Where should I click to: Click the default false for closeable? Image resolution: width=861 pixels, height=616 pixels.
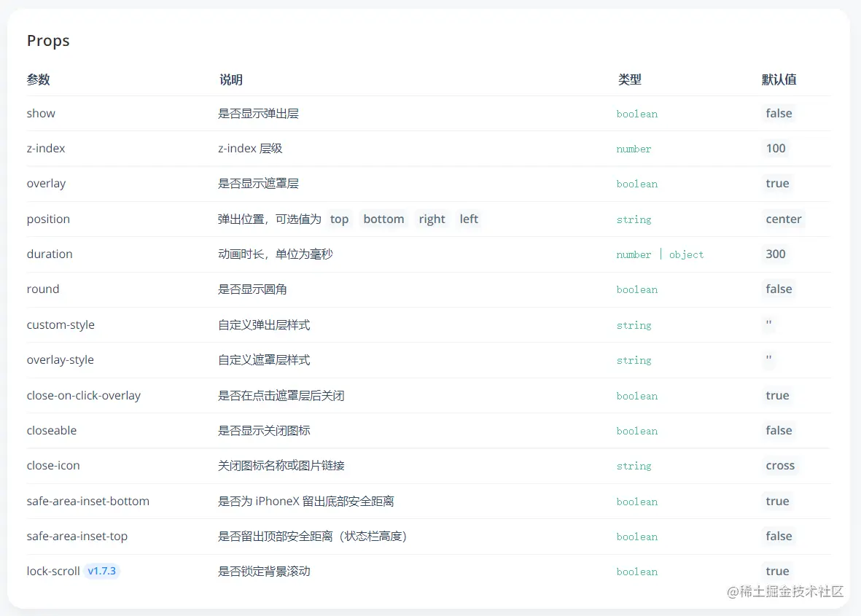point(779,430)
